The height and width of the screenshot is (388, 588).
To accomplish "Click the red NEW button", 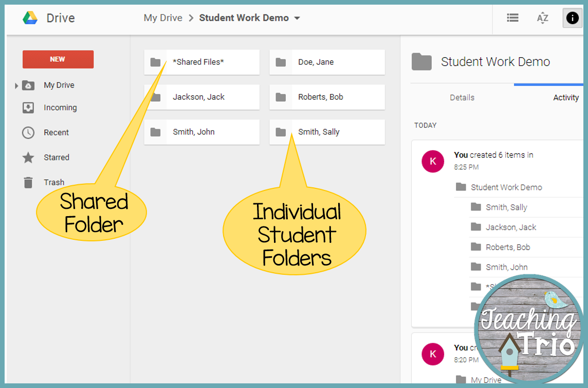I will 58,59.
